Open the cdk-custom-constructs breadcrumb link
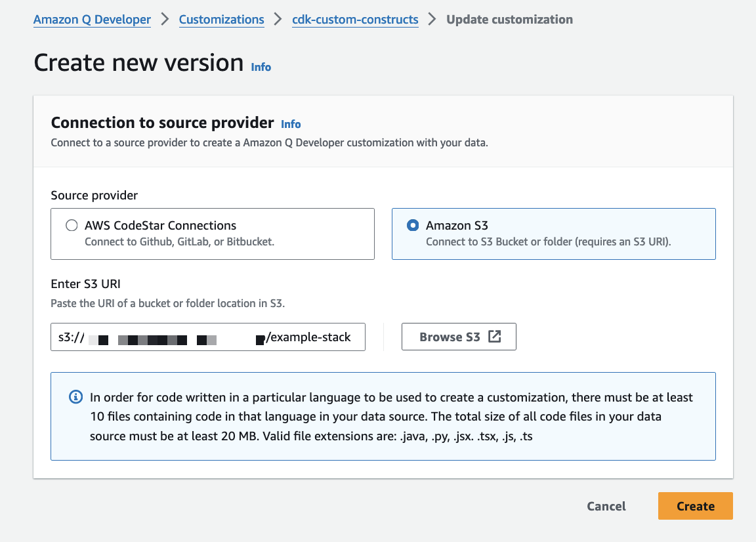756x542 pixels. [355, 20]
